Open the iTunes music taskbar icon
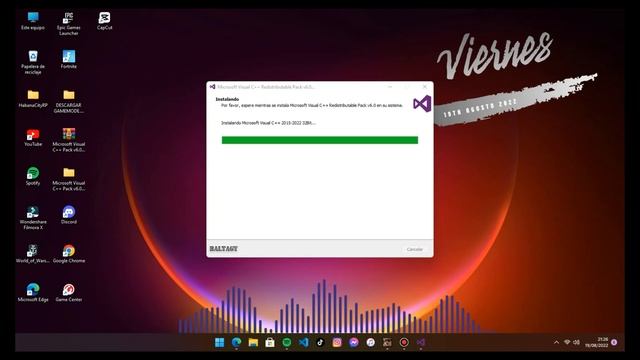Image resolution: width=640 pixels, height=360 pixels. (x=371, y=342)
